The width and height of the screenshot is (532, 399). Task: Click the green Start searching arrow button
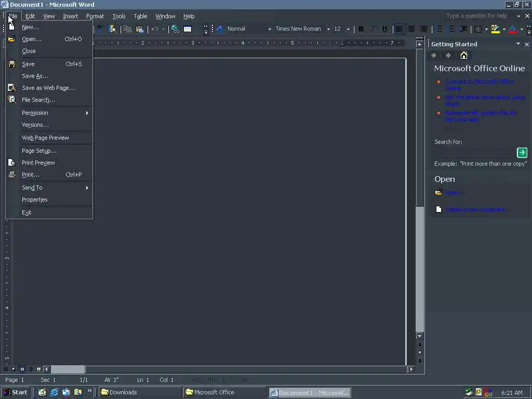tap(522, 152)
